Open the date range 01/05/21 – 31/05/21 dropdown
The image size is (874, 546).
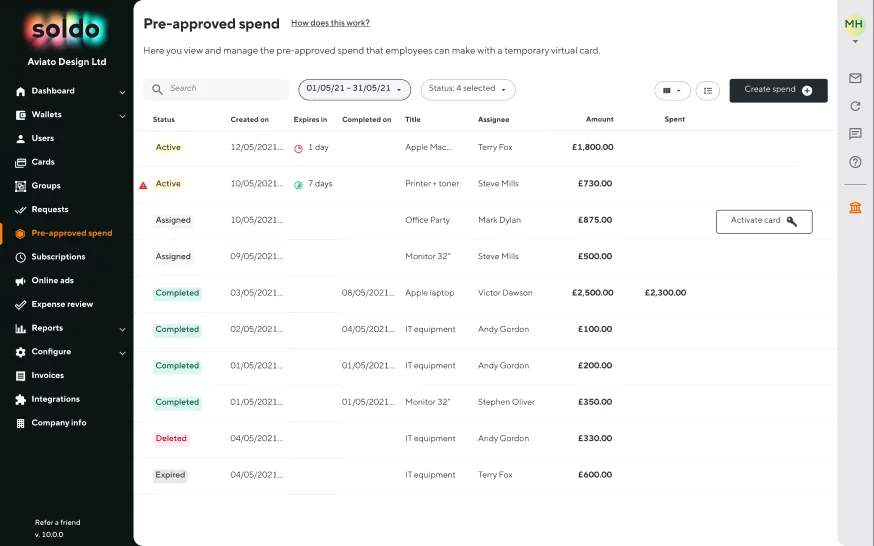tap(354, 89)
